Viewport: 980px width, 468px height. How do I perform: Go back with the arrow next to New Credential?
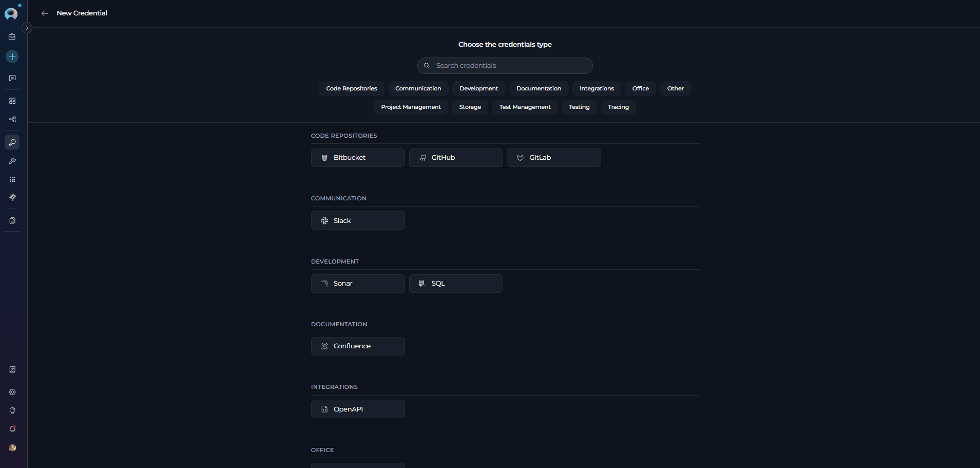tap(45, 13)
